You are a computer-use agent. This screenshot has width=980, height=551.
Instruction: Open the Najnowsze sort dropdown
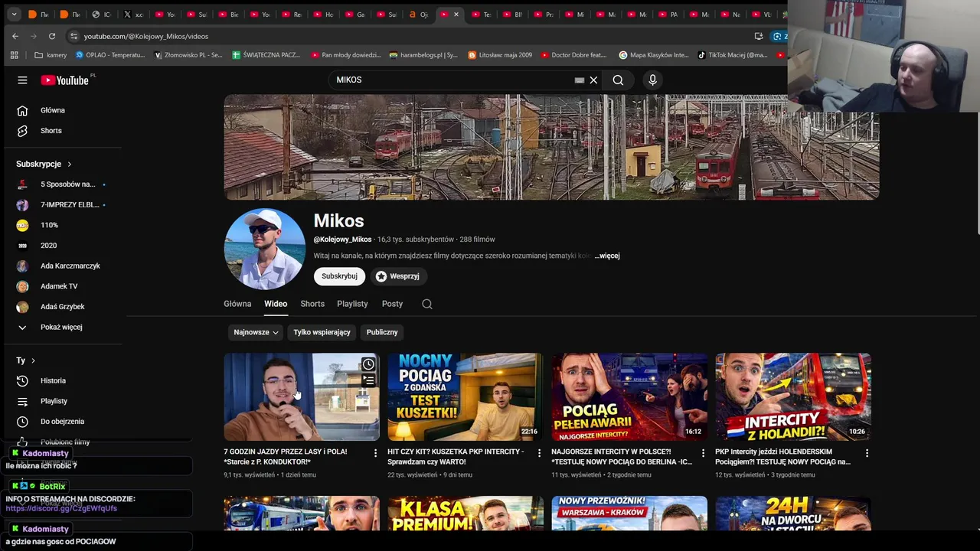(256, 332)
